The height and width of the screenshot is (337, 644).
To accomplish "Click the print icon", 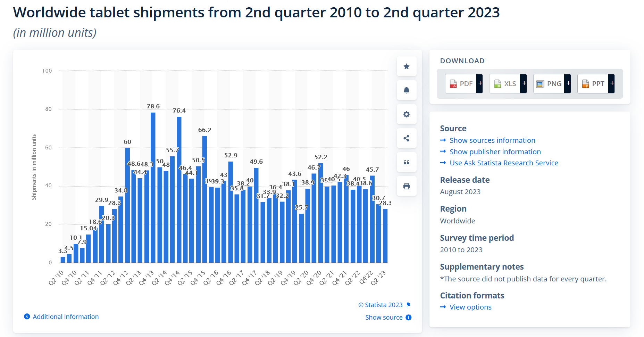I will 407,186.
